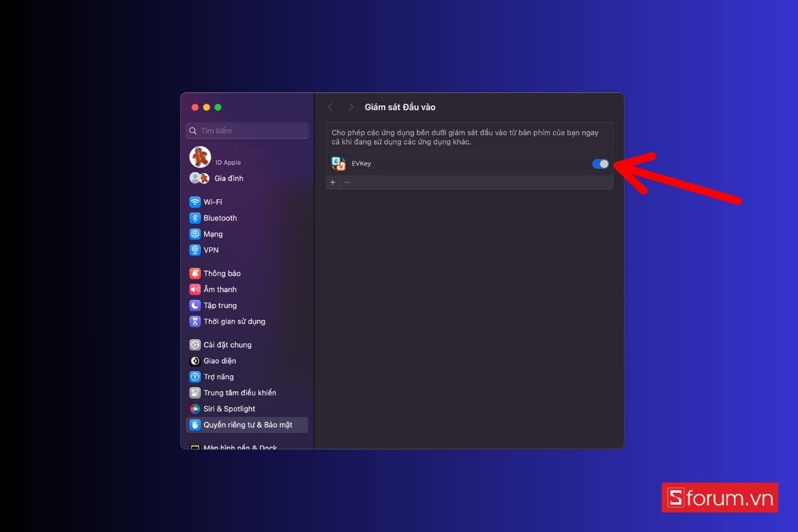
Task: Click the Quyền riêng tư hand icon
Action: (x=195, y=425)
